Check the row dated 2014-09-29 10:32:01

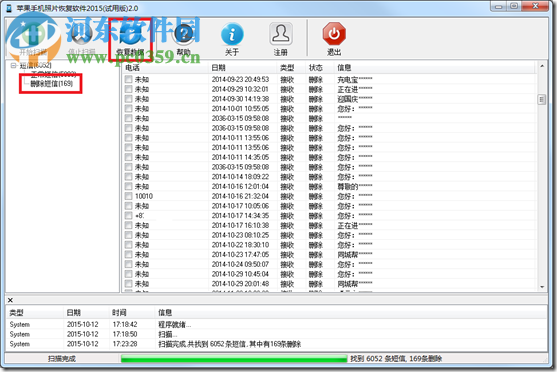click(x=128, y=89)
